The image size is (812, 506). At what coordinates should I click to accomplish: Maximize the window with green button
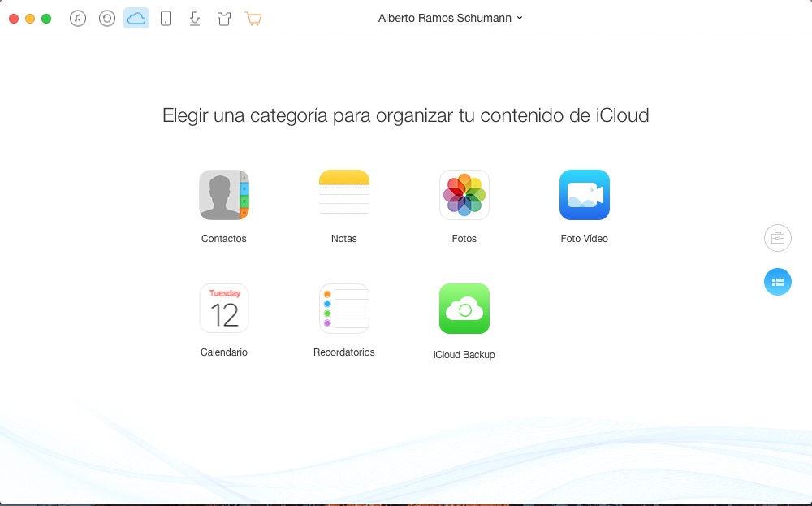(46, 19)
